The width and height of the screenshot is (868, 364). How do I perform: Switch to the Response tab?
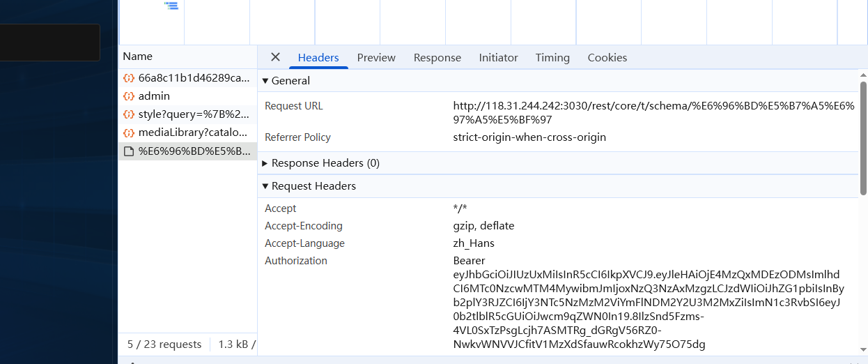pyautogui.click(x=437, y=58)
